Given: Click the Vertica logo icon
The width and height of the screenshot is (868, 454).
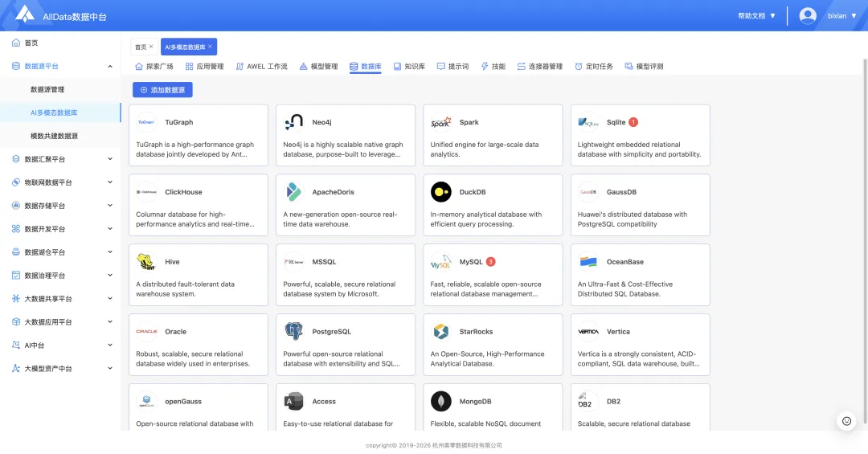Looking at the screenshot, I should (x=588, y=332).
